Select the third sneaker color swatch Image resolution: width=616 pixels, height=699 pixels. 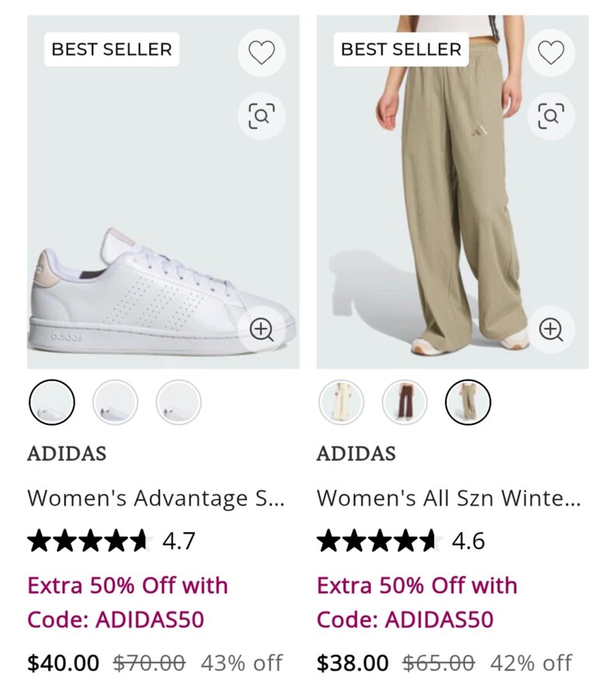[179, 402]
